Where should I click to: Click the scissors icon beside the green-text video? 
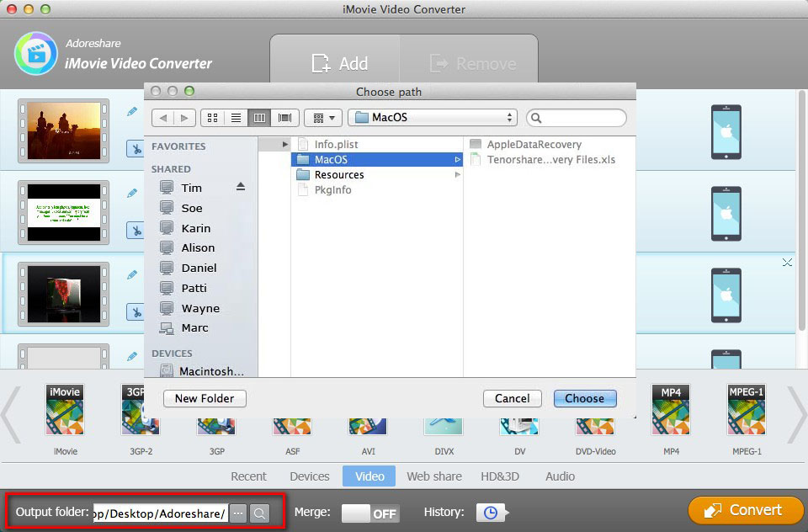coord(136,231)
